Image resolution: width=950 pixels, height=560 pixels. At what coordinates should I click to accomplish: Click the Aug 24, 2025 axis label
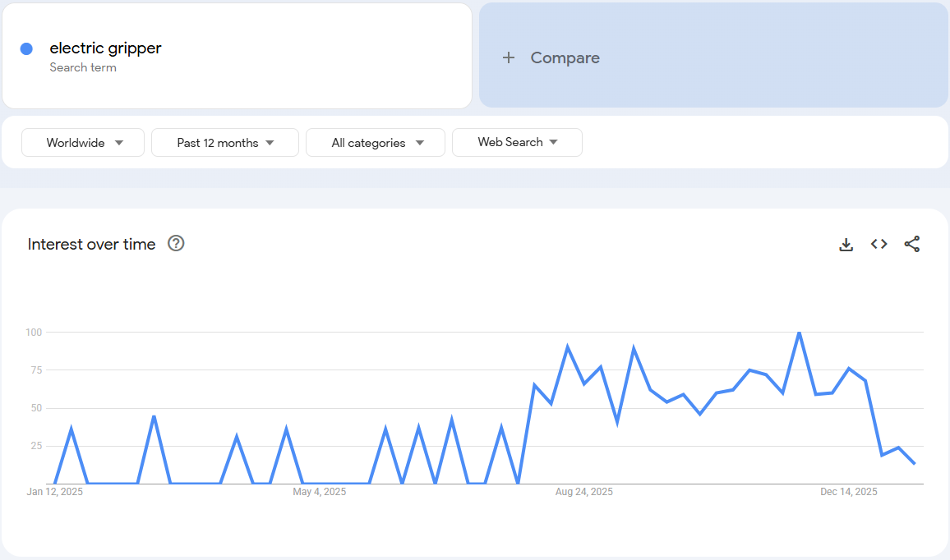583,492
